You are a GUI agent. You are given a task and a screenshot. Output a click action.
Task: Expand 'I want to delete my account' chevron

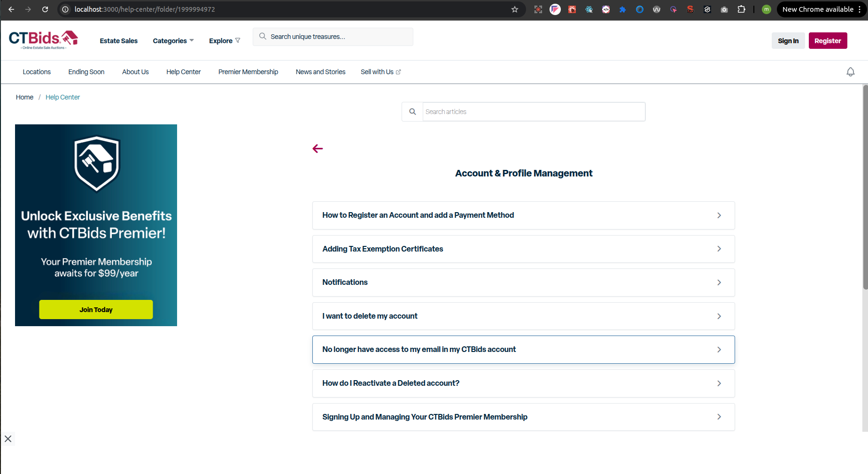719,316
